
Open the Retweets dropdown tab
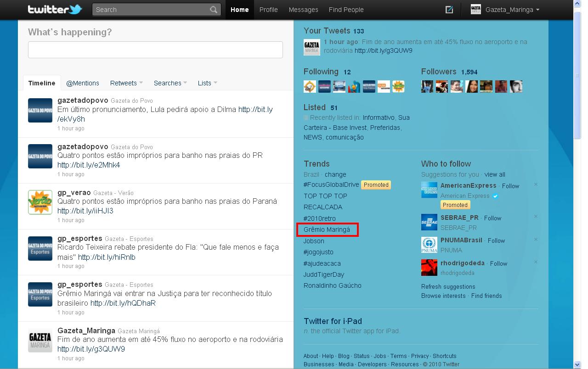click(126, 83)
